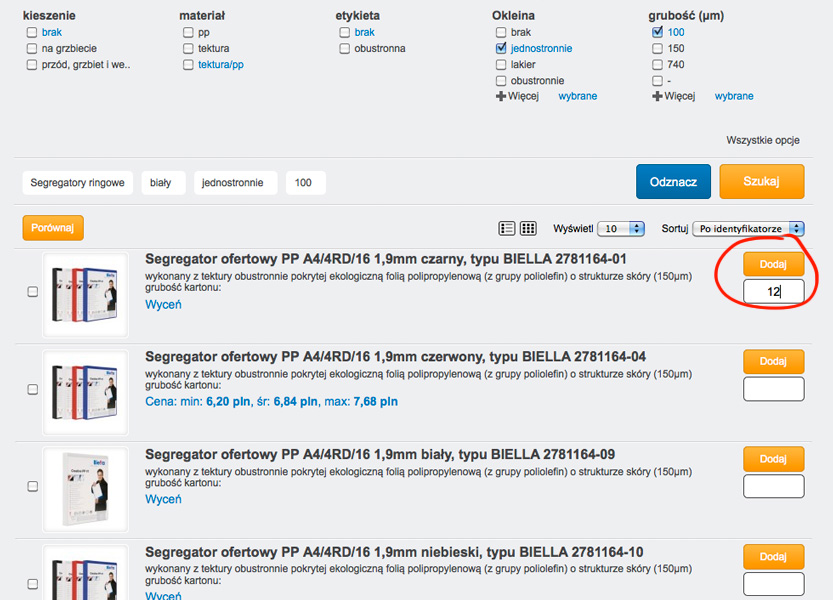The height and width of the screenshot is (600, 833).
Task: Enable the pp material checkbox
Action: click(x=188, y=32)
